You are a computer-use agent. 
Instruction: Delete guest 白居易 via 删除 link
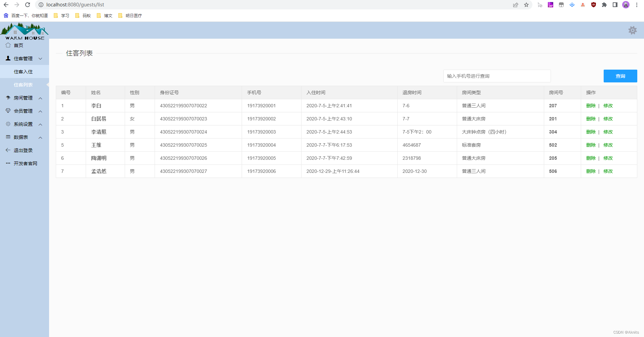(591, 119)
